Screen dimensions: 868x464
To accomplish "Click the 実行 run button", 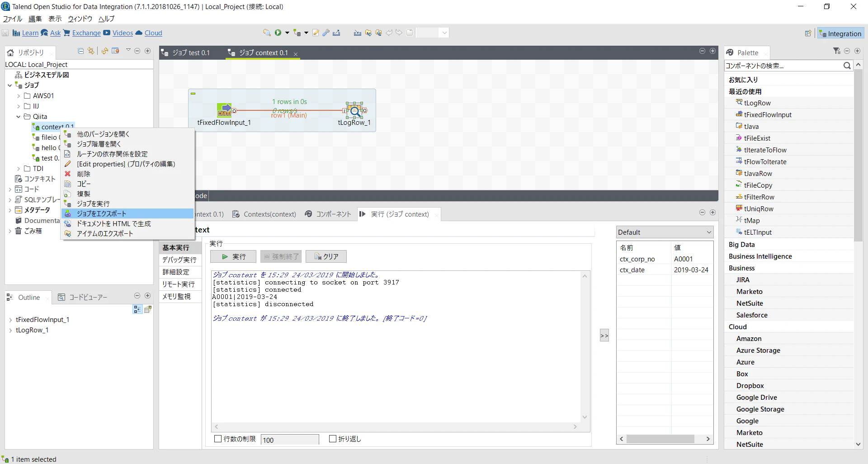I will pos(233,256).
